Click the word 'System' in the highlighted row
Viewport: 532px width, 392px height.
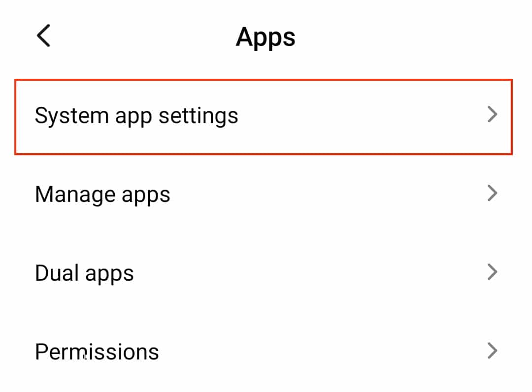(x=71, y=117)
